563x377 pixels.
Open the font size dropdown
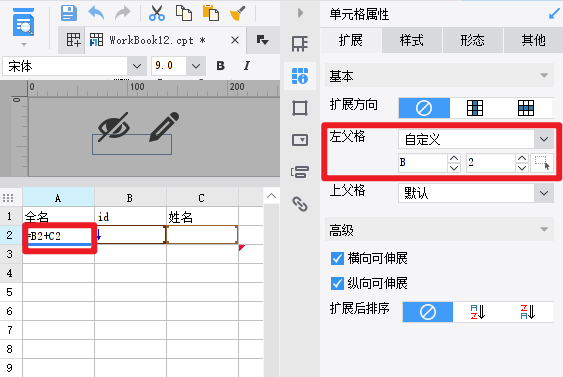click(x=196, y=66)
